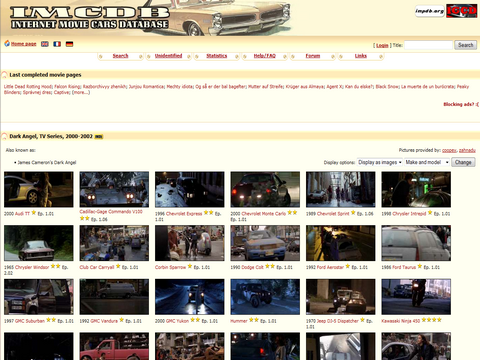
Task: Switch site language to English flag
Action: 45,44
